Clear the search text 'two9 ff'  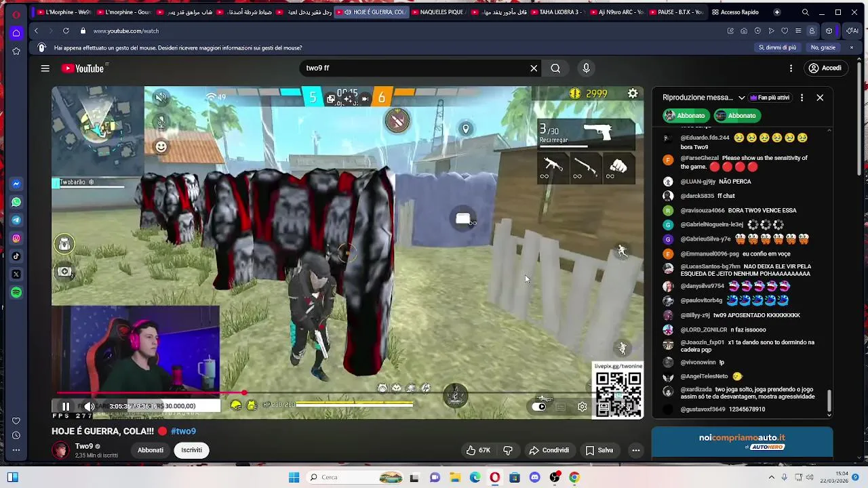[534, 68]
